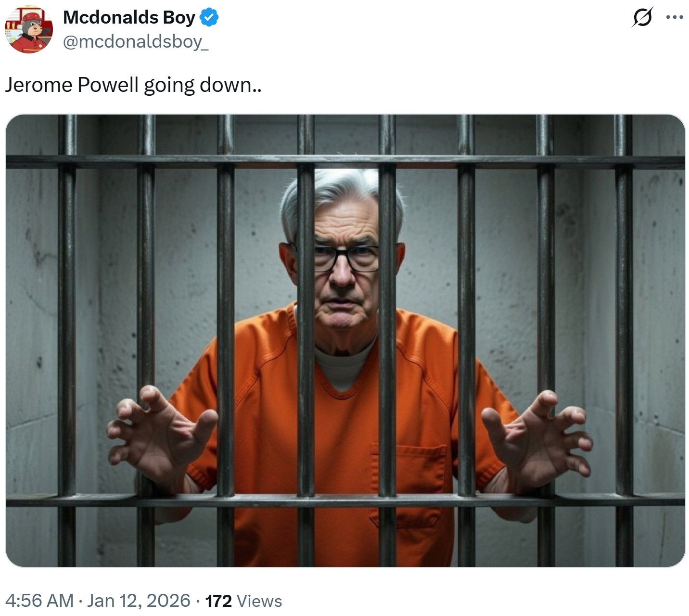689x616 pixels.
Task: Click the bold 172 view count
Action: [x=218, y=601]
